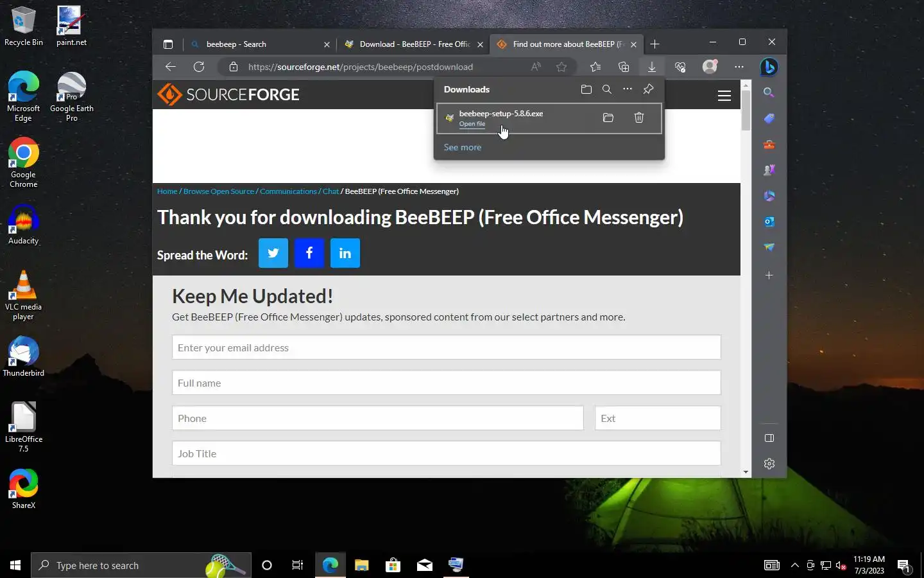This screenshot has height=578, width=924.
Task: Open the beebeep-setup-5.8.6.exe file link
Action: [x=472, y=124]
